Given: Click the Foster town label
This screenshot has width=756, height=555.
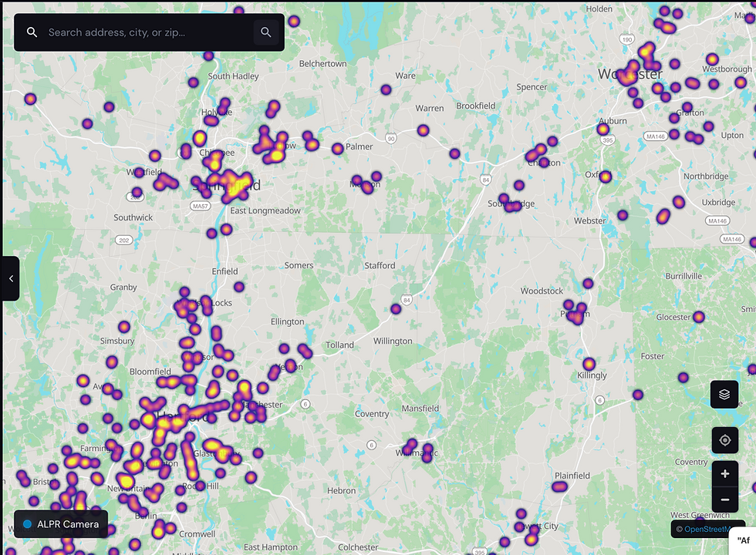Looking at the screenshot, I should 653,356.
